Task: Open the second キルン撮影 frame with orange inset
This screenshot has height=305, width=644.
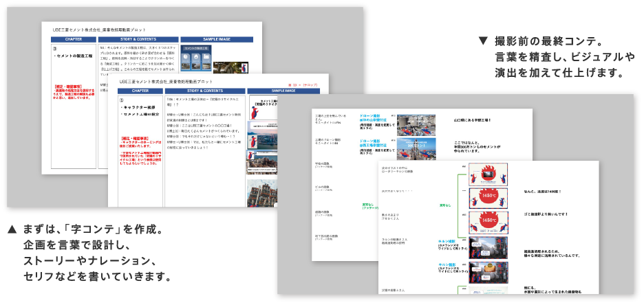Action: pyautogui.click(x=489, y=273)
